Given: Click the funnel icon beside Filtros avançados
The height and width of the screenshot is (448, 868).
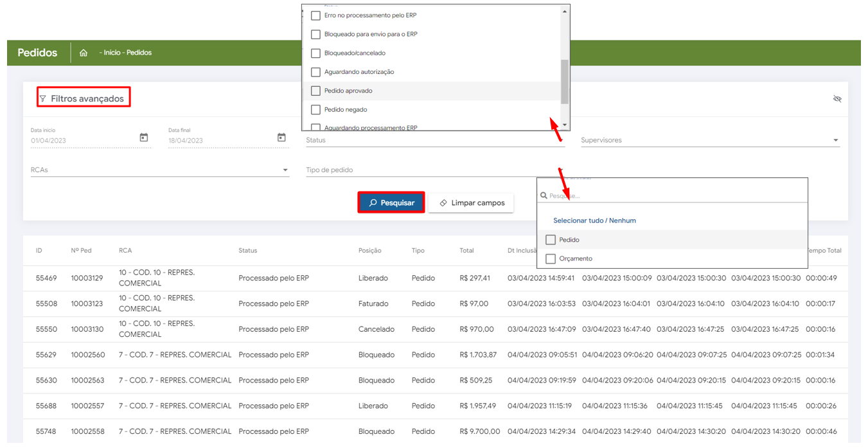Looking at the screenshot, I should click(43, 99).
